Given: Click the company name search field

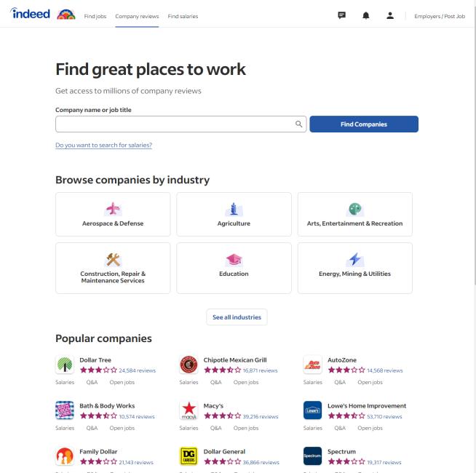Looking at the screenshot, I should coord(175,124).
